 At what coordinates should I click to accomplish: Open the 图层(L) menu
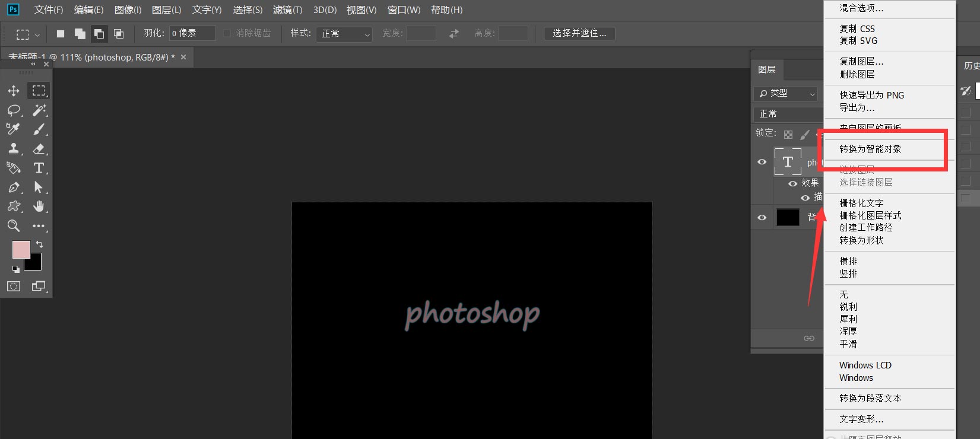tap(166, 10)
